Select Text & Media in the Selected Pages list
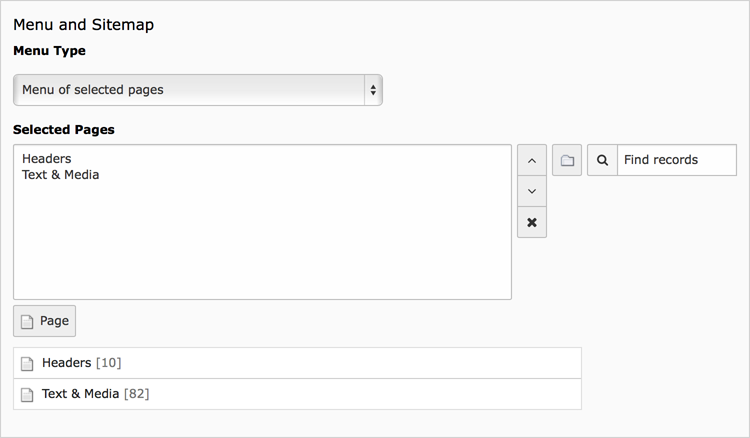750x438 pixels. coord(60,175)
